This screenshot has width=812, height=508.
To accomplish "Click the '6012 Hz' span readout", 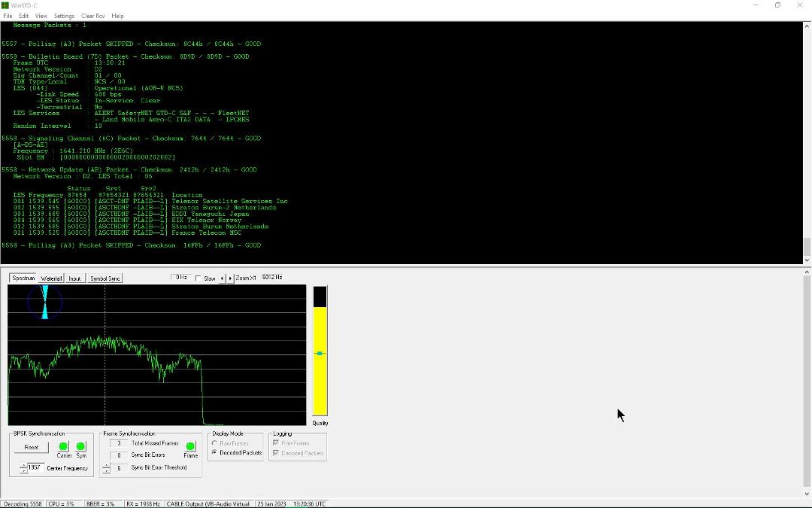I will (272, 277).
